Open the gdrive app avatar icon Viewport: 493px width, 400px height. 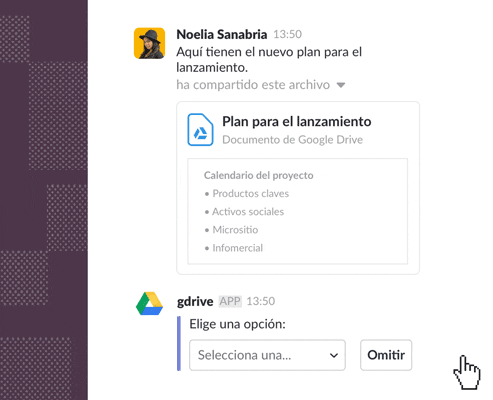point(149,304)
